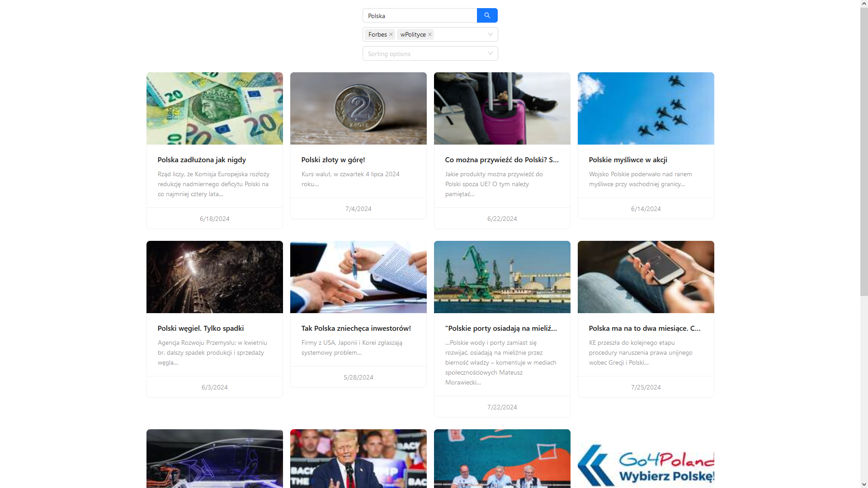Click the Polska search input field
Viewport: 868px width, 488px height.
[419, 16]
